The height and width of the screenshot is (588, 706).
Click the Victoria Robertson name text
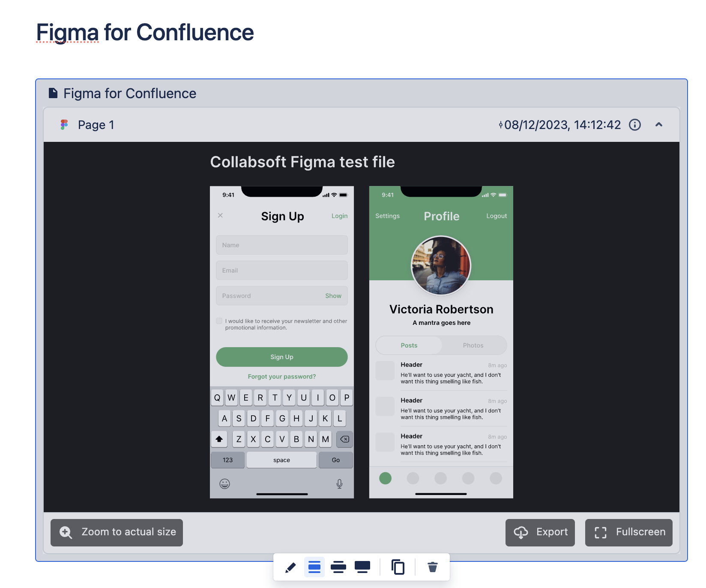click(441, 309)
